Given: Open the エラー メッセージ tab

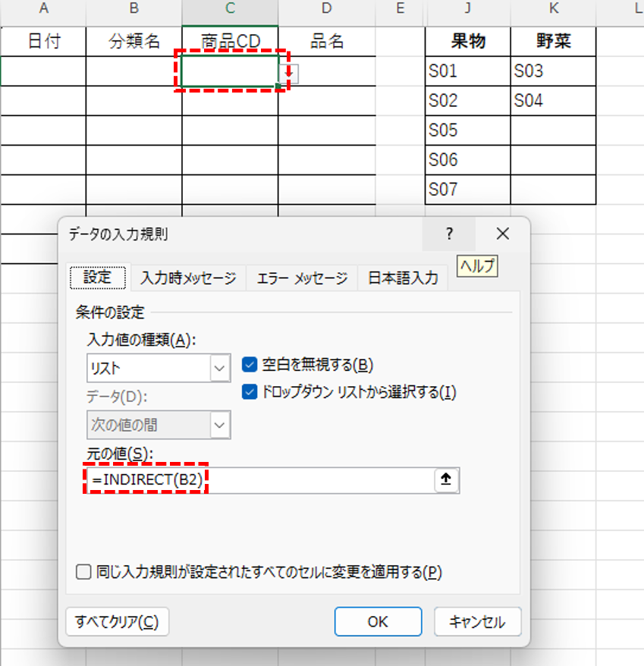Looking at the screenshot, I should coord(302,278).
